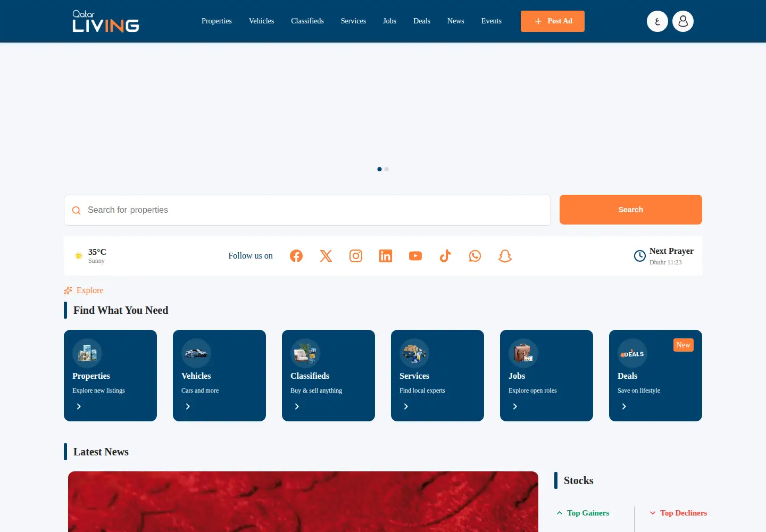Click the Classifieds card furniture icon
This screenshot has width=766, height=532.
coord(305,353)
